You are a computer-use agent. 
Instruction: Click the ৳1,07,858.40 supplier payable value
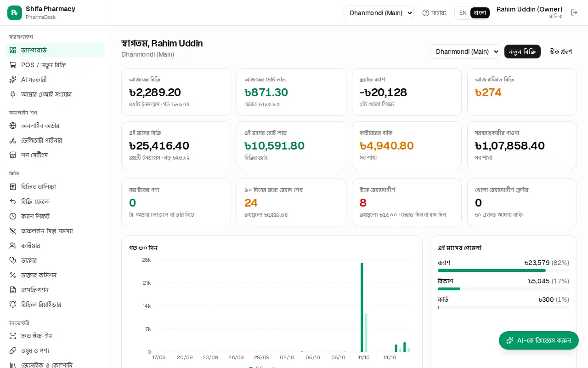(x=510, y=146)
